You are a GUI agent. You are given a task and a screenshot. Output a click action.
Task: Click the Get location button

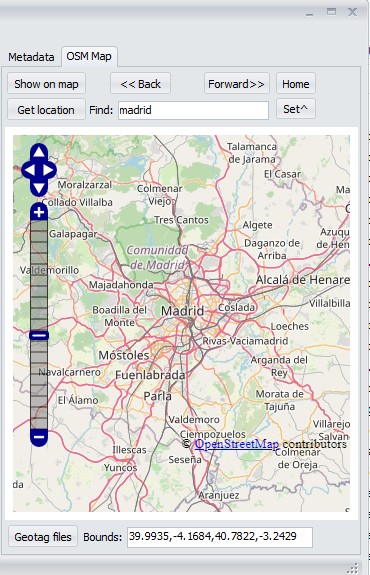(x=46, y=110)
